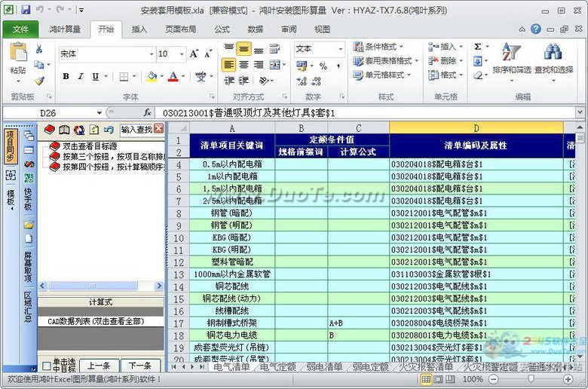Click the Find and Select binoculars icon

(x=553, y=53)
